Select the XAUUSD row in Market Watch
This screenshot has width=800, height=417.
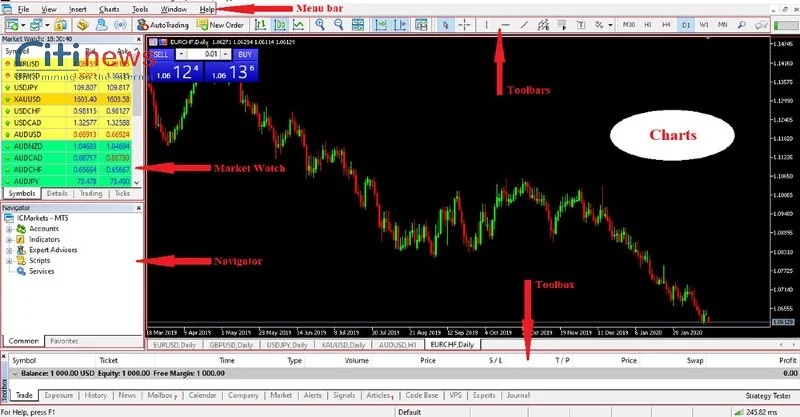tap(66, 100)
